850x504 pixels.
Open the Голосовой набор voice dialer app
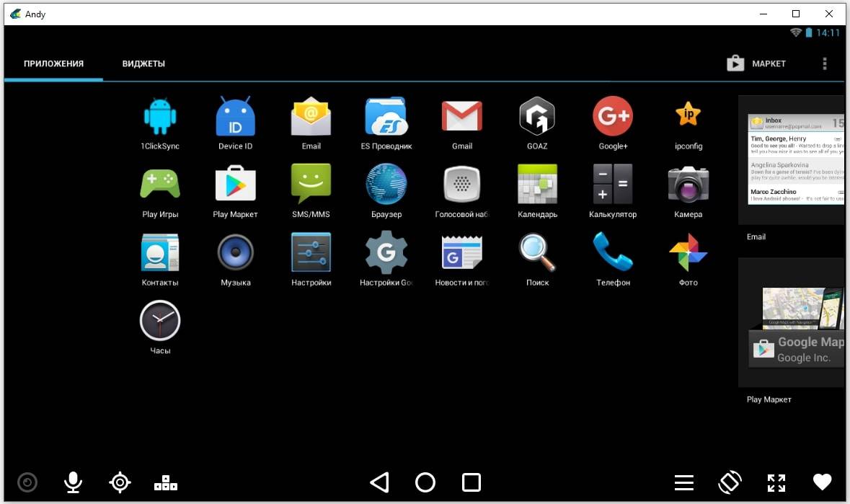point(462,185)
